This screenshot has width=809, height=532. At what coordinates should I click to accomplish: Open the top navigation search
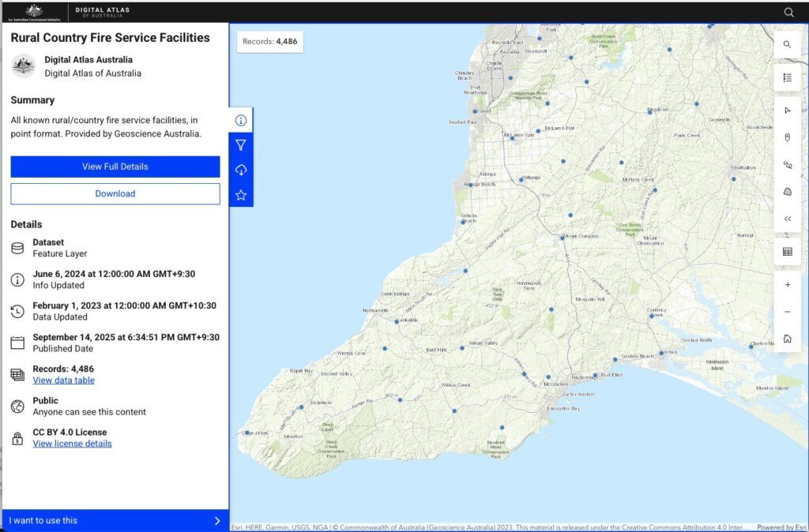point(788,12)
